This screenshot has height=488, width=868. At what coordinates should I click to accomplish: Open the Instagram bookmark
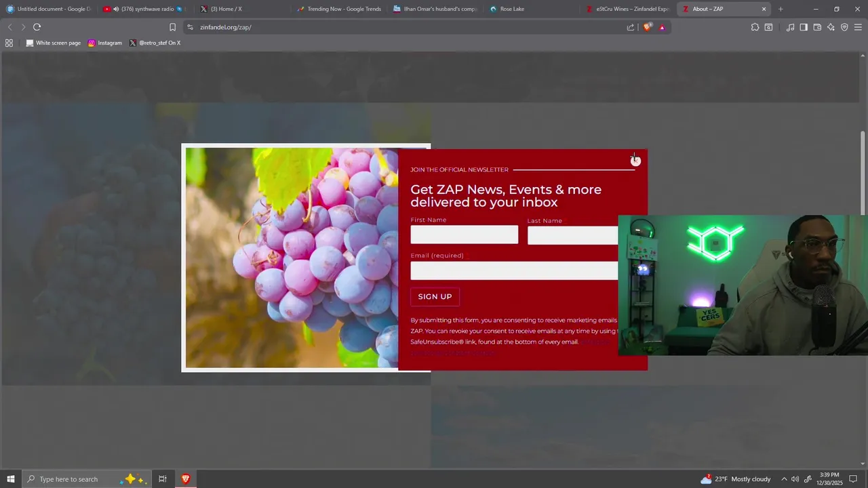[105, 43]
